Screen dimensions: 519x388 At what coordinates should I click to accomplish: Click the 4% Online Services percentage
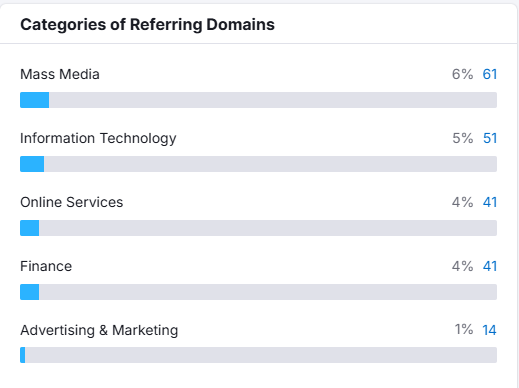(462, 202)
